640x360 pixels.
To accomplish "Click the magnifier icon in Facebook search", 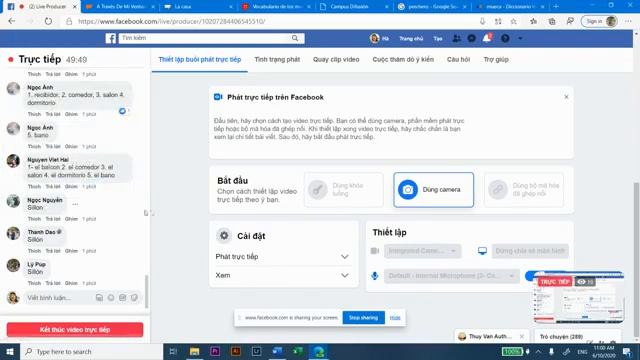I will click(x=295, y=38).
